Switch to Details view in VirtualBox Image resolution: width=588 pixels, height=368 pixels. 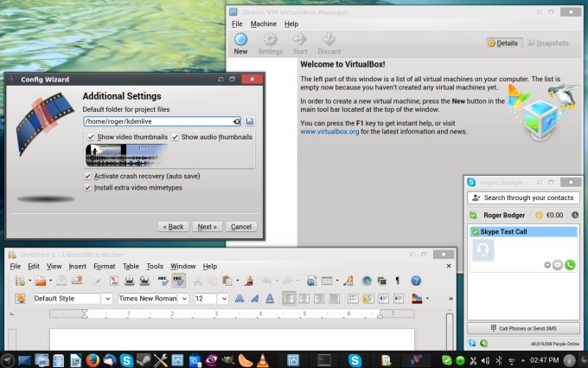click(503, 43)
